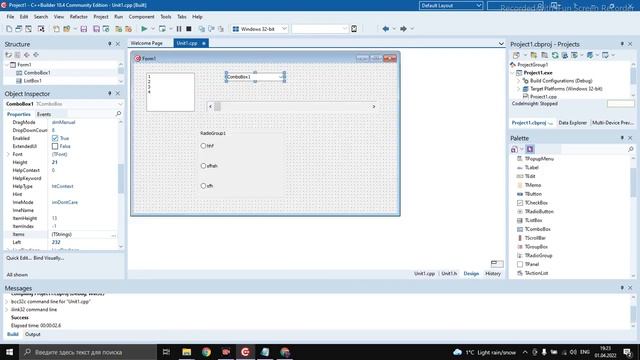Open the Windows 32-bit platform dropdown
This screenshot has width=640, height=360.
coord(284,29)
